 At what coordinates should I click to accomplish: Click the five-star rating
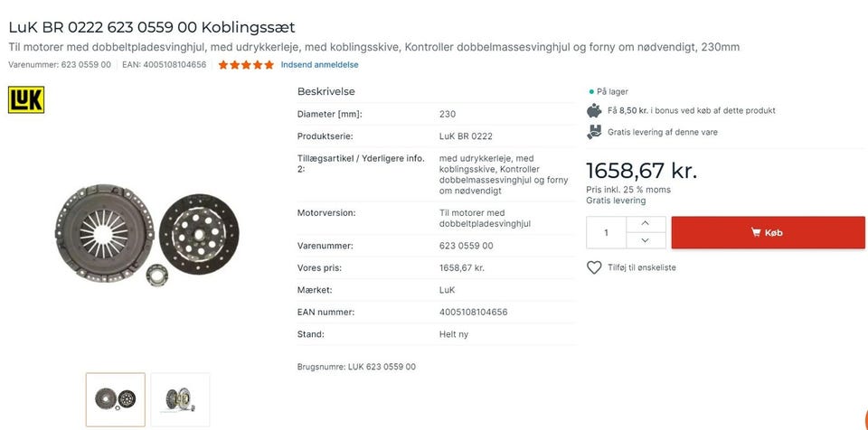245,65
